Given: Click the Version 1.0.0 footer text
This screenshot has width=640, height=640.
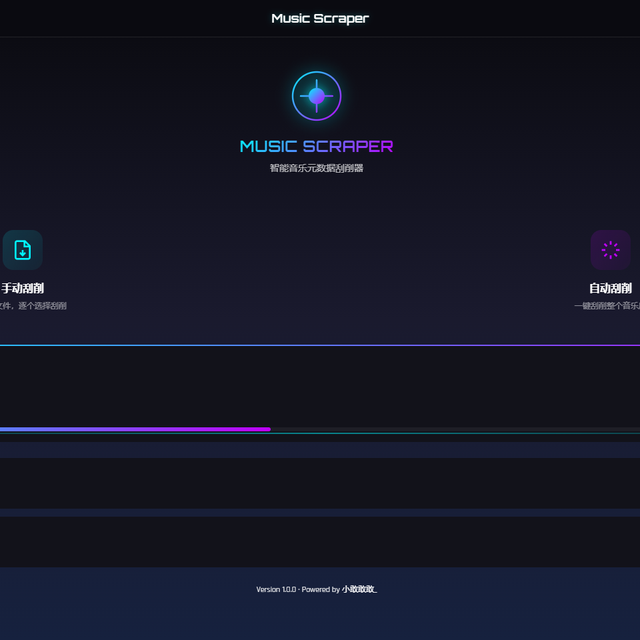Looking at the screenshot, I should (x=276, y=589).
